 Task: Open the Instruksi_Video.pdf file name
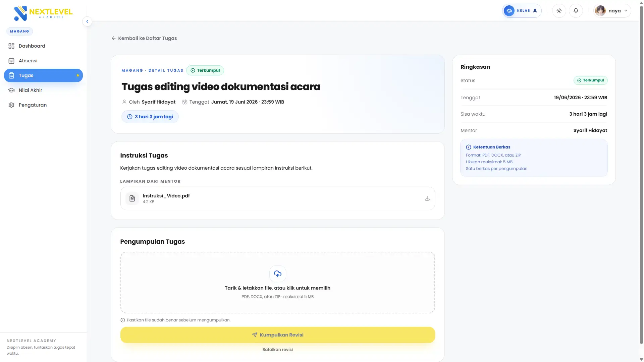point(166,196)
